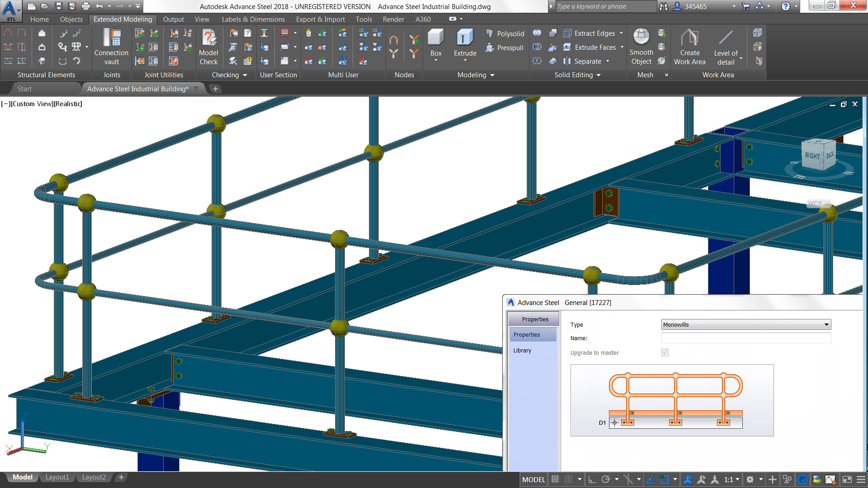Select Library in the properties sidebar
Viewport: 868px width, 488px height.
coord(522,350)
